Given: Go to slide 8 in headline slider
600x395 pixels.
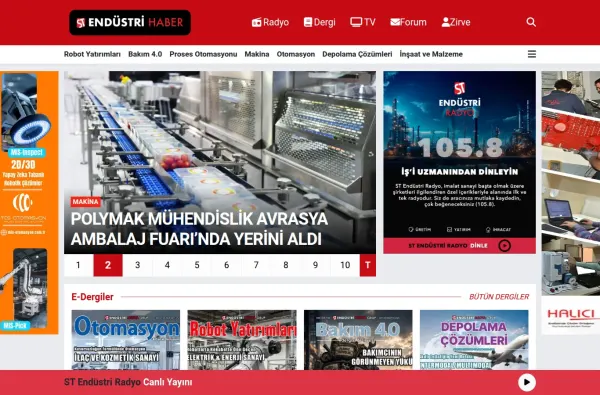Looking at the screenshot, I should coord(286,265).
